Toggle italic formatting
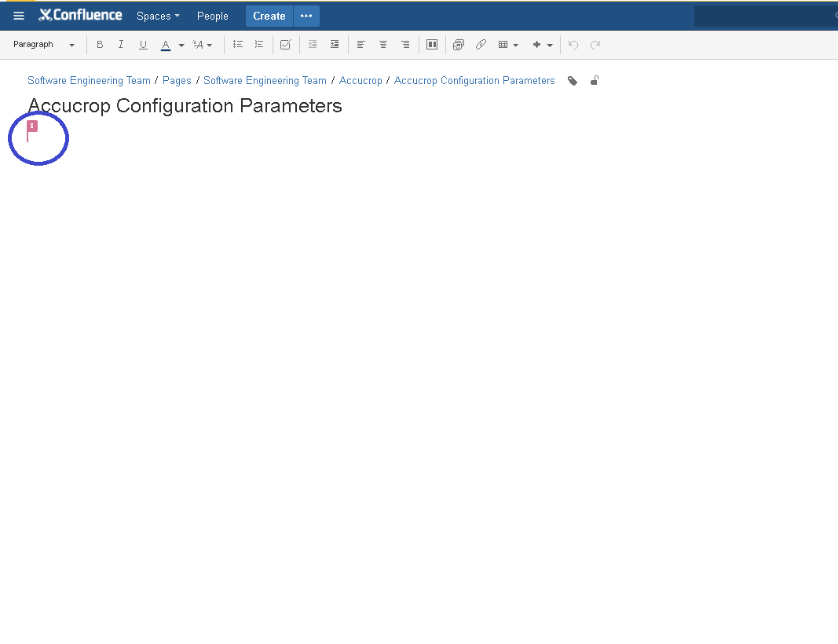 pos(121,44)
